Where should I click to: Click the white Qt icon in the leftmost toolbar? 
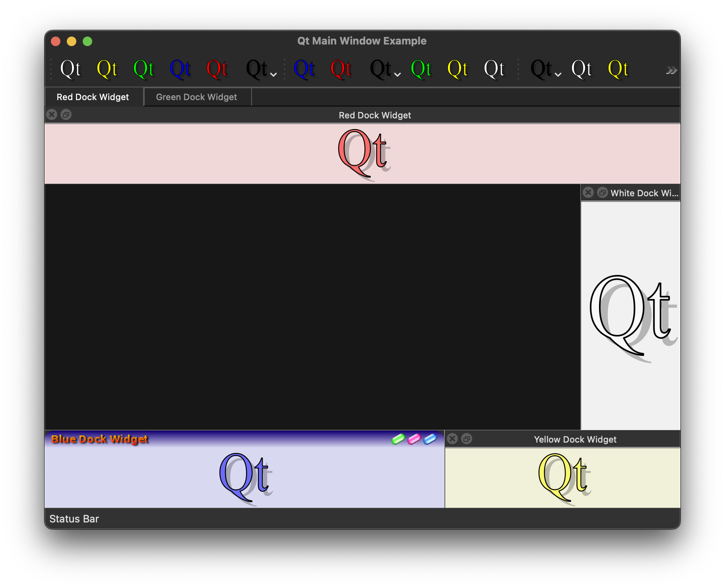pos(70,69)
